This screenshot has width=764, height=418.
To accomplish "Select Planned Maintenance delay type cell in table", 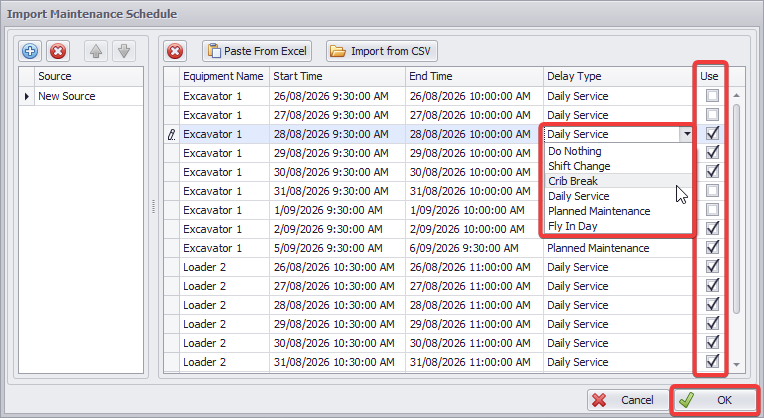I will tap(619, 248).
